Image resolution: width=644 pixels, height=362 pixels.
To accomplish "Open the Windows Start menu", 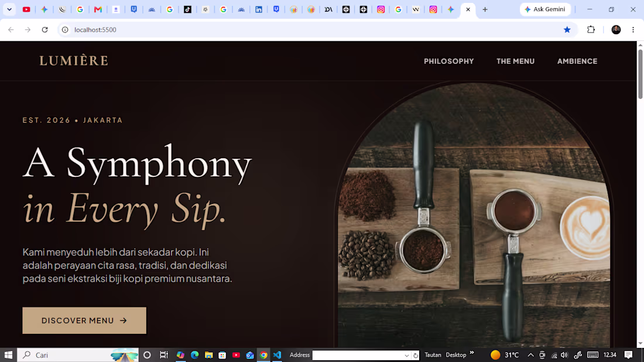I will [8, 355].
